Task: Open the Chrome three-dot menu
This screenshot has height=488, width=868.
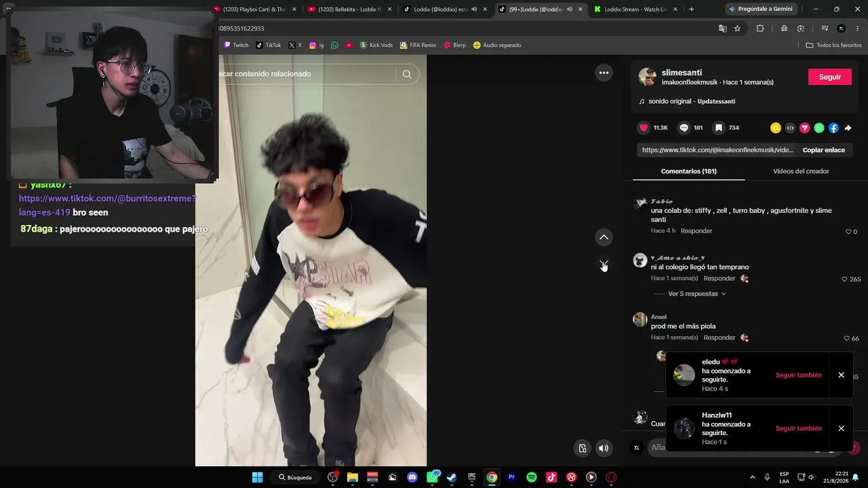Action: (x=858, y=28)
